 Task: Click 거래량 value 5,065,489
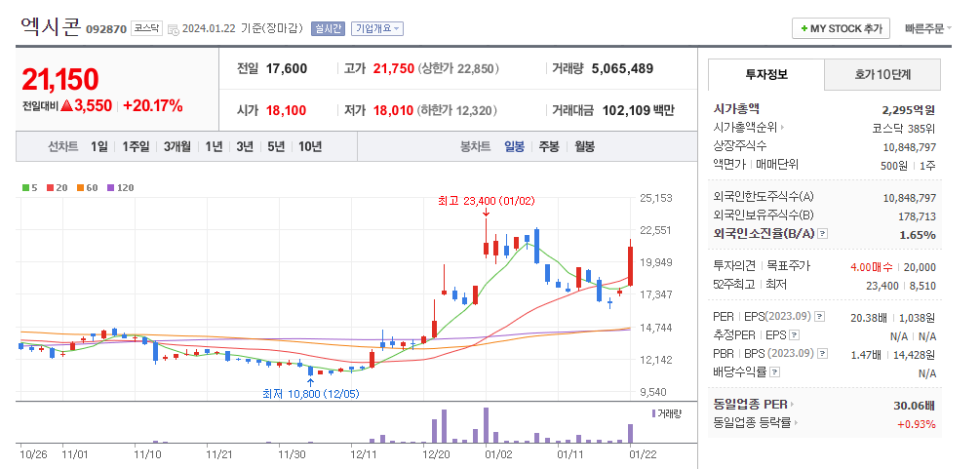[622, 69]
